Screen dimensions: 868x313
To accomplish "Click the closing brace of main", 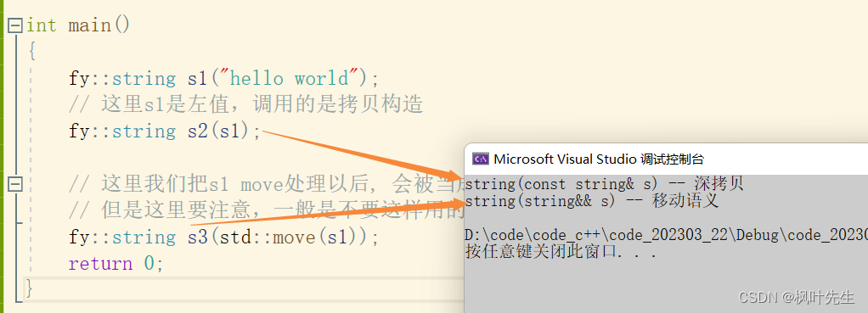I will [x=30, y=289].
